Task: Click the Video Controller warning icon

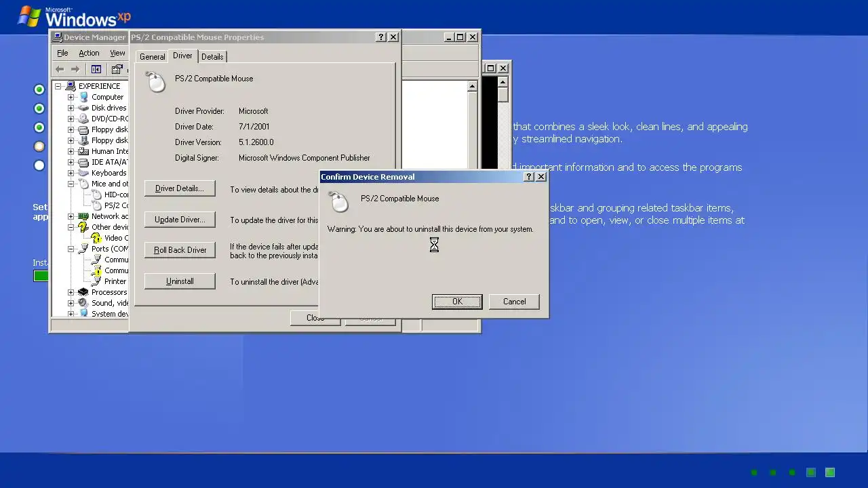Action: (96, 238)
